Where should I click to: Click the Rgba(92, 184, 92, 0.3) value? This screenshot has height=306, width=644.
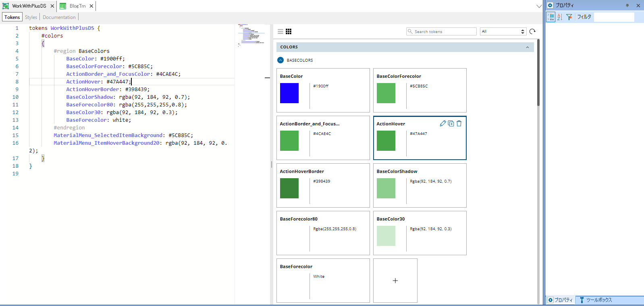coord(431,229)
